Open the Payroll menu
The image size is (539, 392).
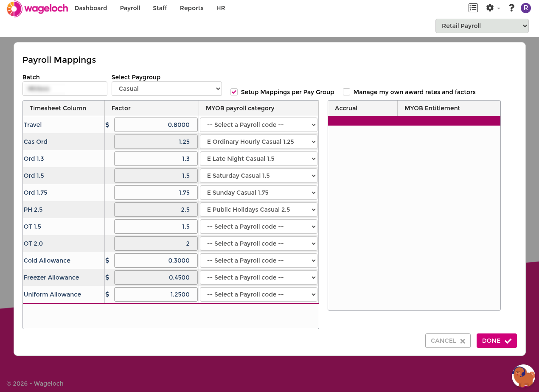130,8
